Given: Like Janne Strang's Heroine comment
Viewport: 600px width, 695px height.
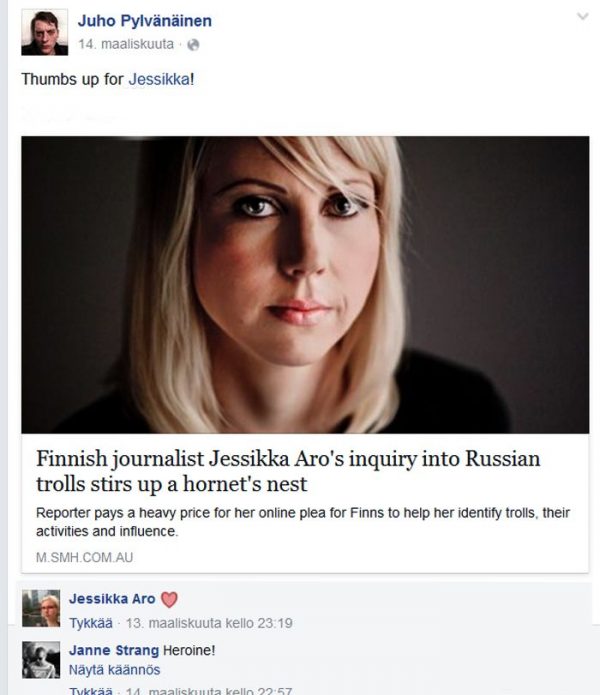Looking at the screenshot, I should click(x=91, y=691).
